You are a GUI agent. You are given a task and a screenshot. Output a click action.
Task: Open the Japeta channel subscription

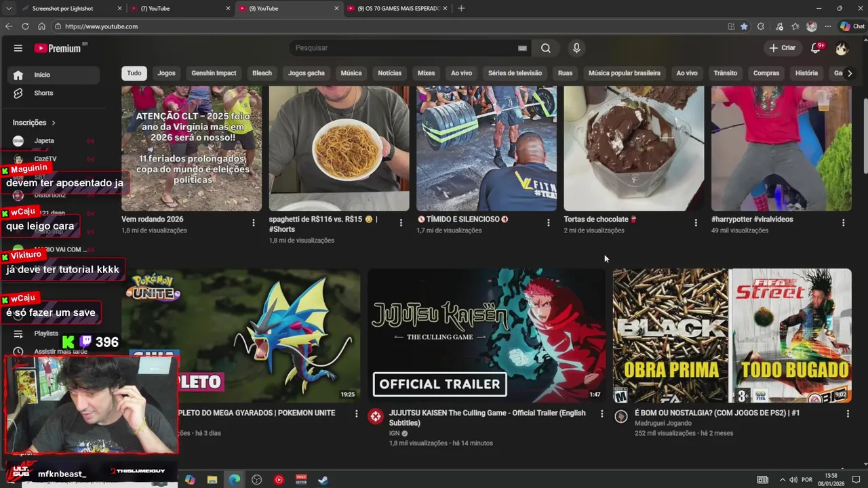pos(54,140)
